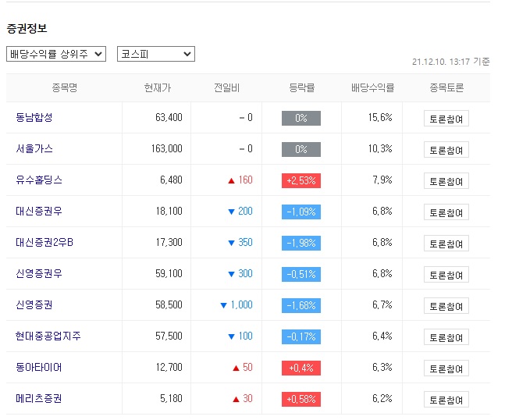The height and width of the screenshot is (420, 505).
Task: Click the 종목명 column header
Action: point(65,87)
